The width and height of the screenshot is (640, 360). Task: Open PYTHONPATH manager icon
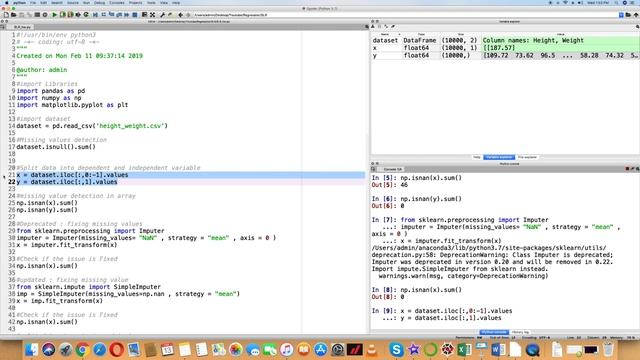coord(170,15)
